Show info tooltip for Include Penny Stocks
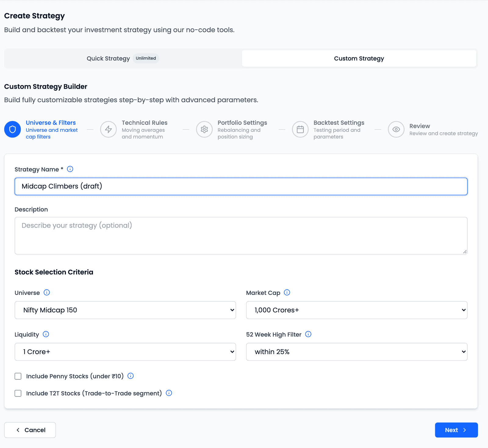The image size is (488, 448). [131, 376]
